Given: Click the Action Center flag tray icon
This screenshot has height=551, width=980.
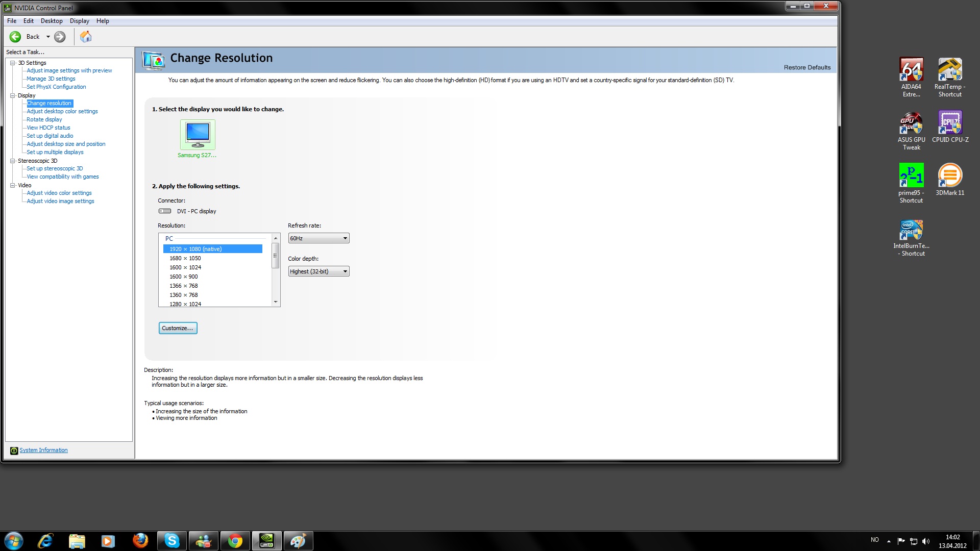Looking at the screenshot, I should (901, 541).
